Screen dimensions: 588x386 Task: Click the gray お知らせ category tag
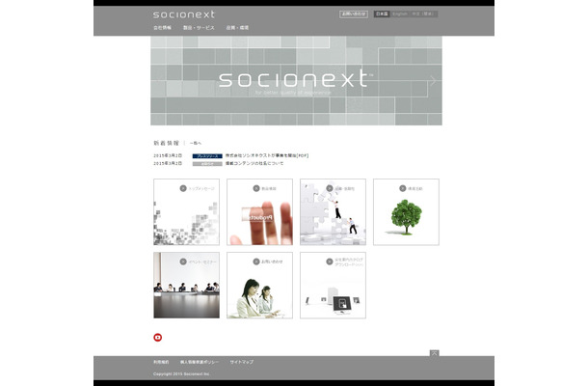pyautogui.click(x=207, y=164)
